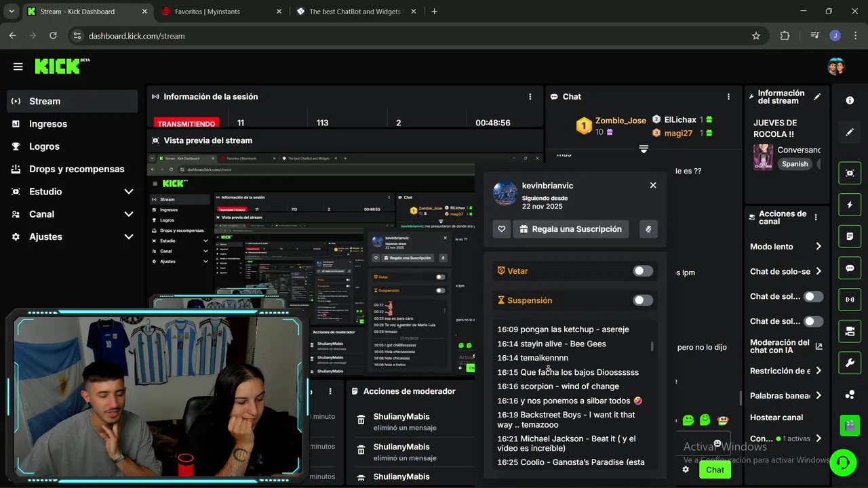Click the green Chat send button
Viewport: 868px width, 488px height.
click(x=715, y=470)
